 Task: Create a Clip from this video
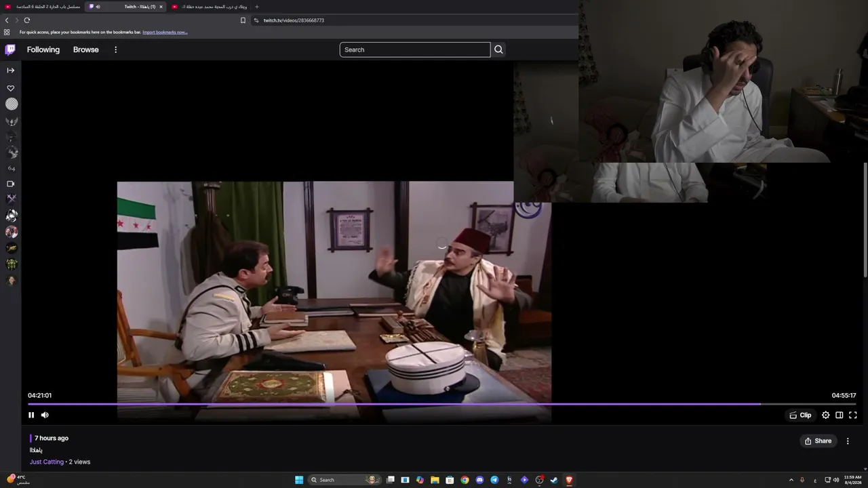point(800,415)
